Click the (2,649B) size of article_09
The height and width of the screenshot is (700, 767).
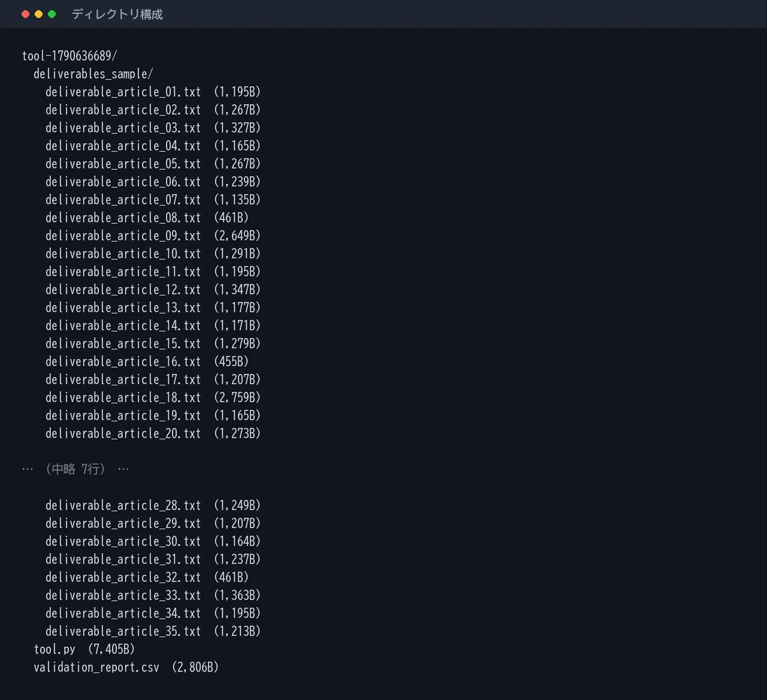237,235
